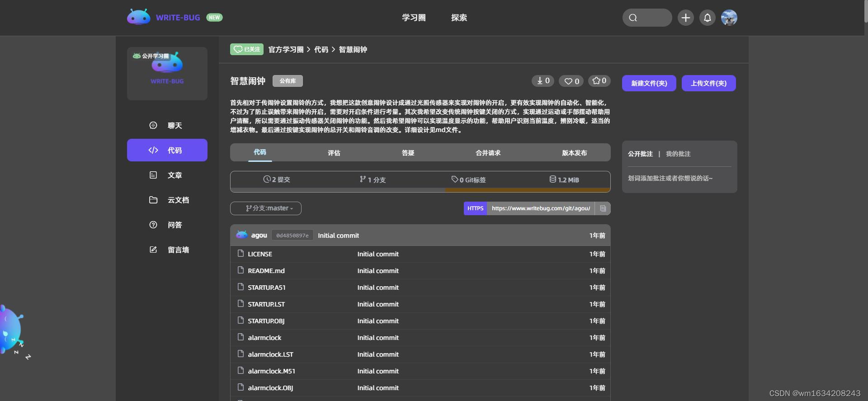
Task: Switch to the 代码 tab
Action: pyautogui.click(x=260, y=152)
